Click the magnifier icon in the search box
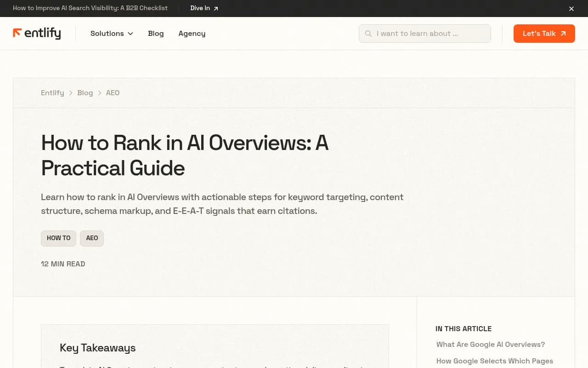Screen dimensions: 588x368 [368, 34]
